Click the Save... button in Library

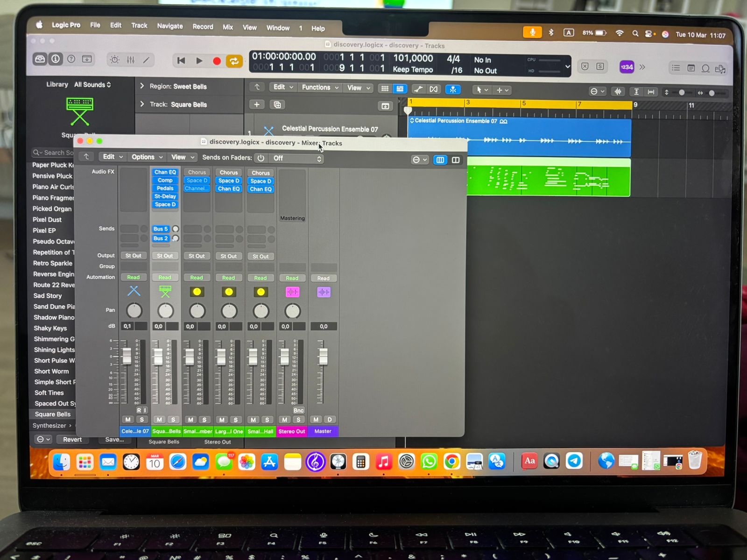tap(114, 440)
